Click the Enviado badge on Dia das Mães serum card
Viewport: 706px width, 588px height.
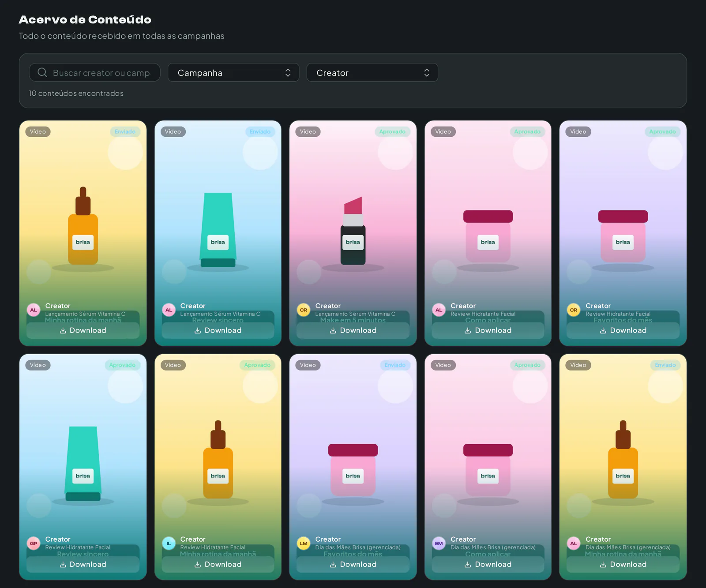click(x=665, y=365)
